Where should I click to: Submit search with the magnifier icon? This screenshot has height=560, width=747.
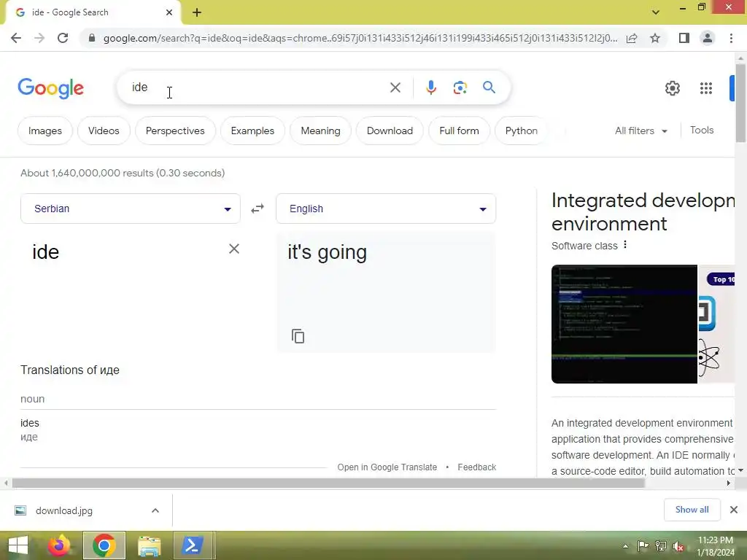coord(489,87)
